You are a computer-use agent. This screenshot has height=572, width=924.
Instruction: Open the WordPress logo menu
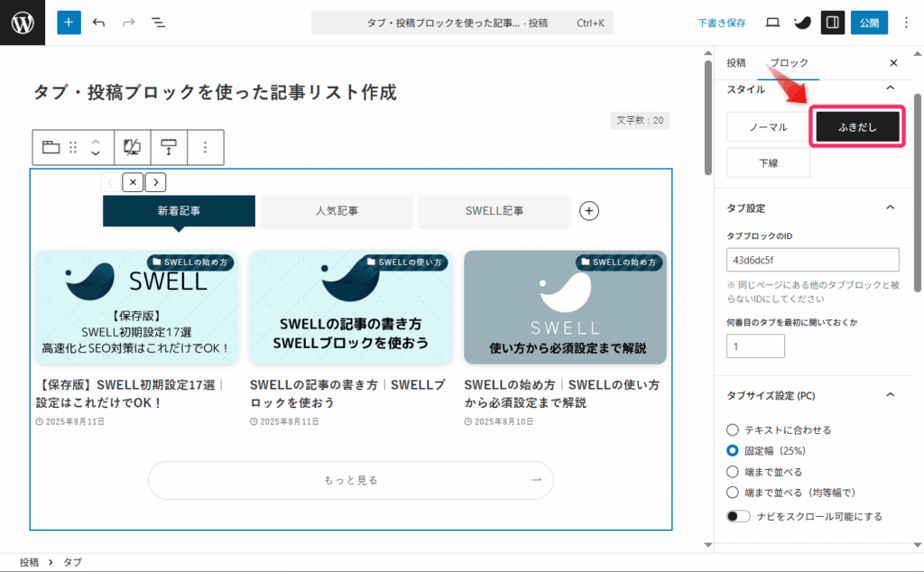[x=23, y=23]
